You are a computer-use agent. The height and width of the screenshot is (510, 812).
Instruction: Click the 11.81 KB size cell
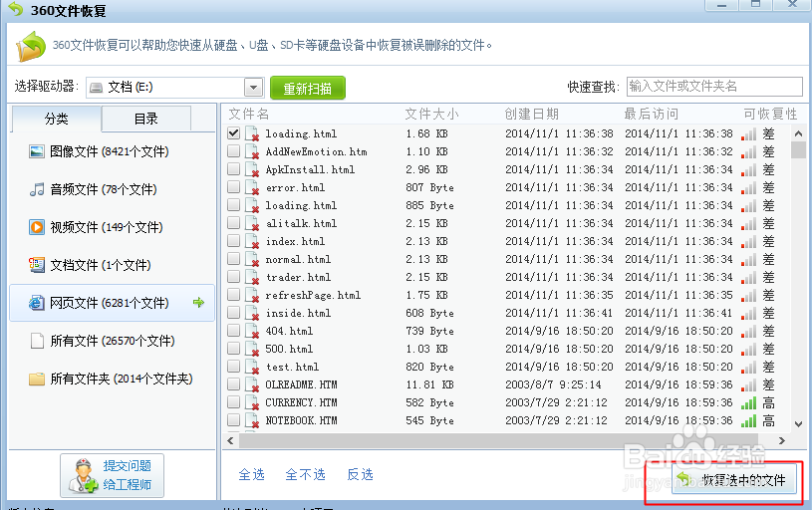click(429, 384)
